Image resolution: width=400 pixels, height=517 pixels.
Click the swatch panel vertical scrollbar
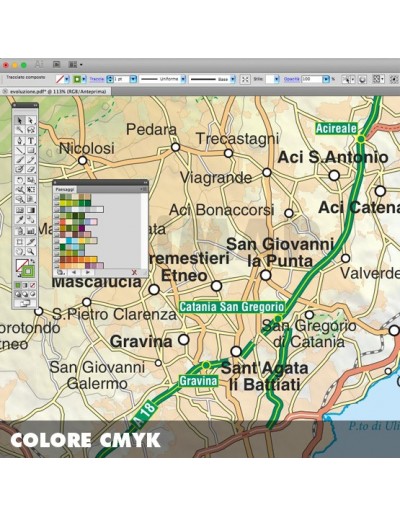pos(144,230)
